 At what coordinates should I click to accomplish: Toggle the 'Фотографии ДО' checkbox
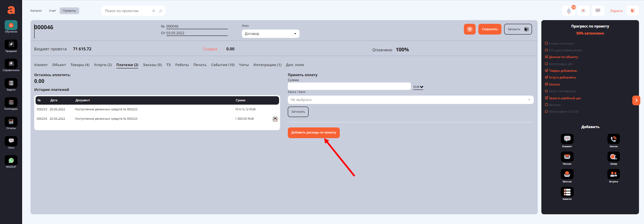tap(546, 64)
